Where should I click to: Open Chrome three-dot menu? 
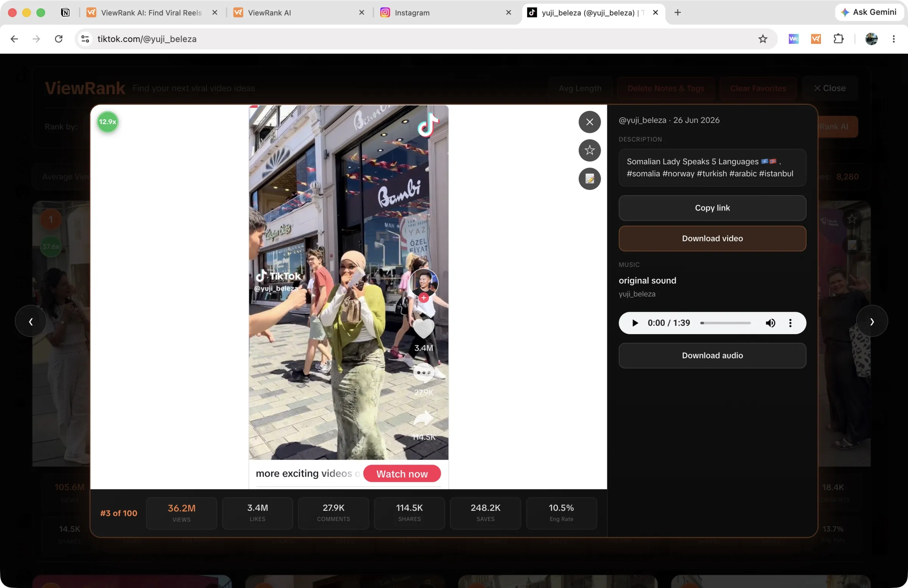click(894, 39)
